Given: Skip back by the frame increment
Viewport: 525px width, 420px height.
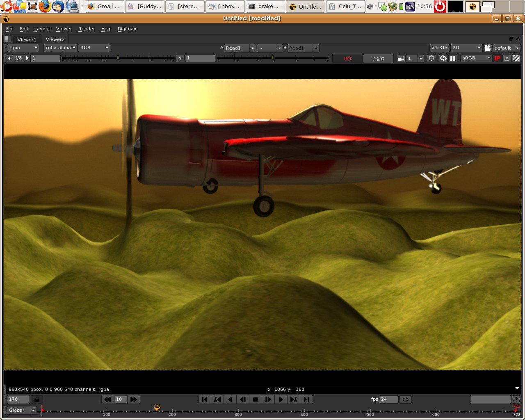Looking at the screenshot, I should pos(107,399).
